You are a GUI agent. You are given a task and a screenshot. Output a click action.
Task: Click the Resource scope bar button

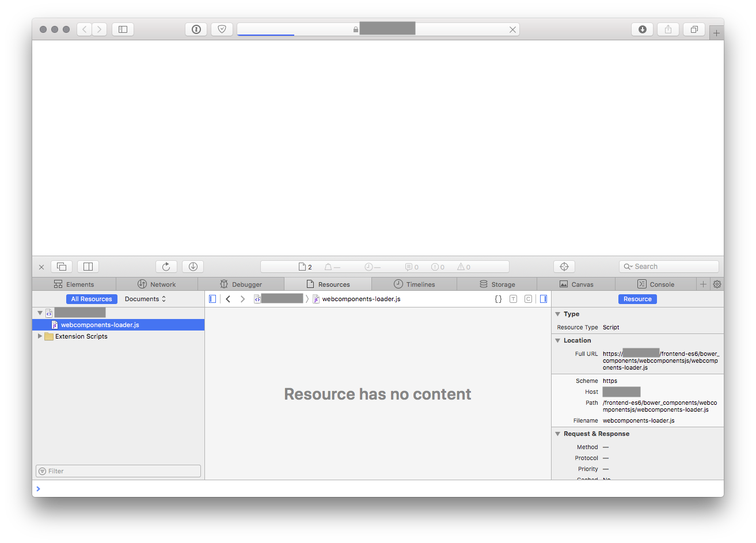pyautogui.click(x=637, y=299)
